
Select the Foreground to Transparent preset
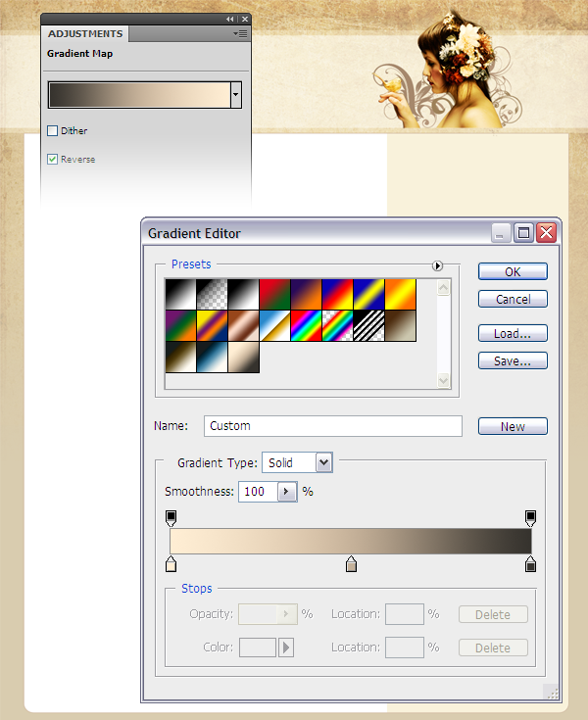pos(212,294)
